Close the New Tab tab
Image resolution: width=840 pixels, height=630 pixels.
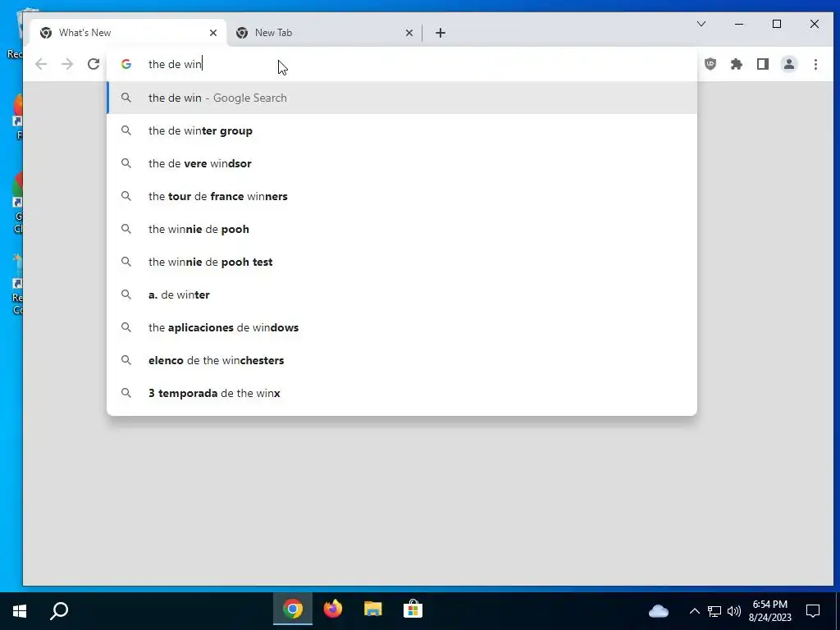point(409,33)
